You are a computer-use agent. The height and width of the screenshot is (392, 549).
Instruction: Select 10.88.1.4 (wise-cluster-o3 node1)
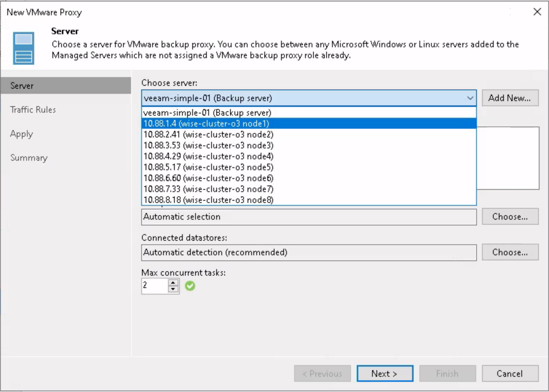click(x=309, y=123)
